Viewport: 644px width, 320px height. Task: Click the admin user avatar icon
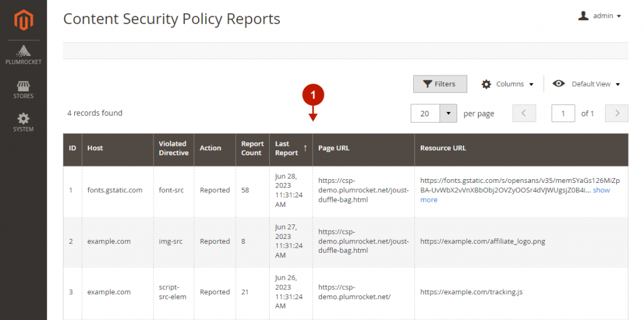(583, 16)
